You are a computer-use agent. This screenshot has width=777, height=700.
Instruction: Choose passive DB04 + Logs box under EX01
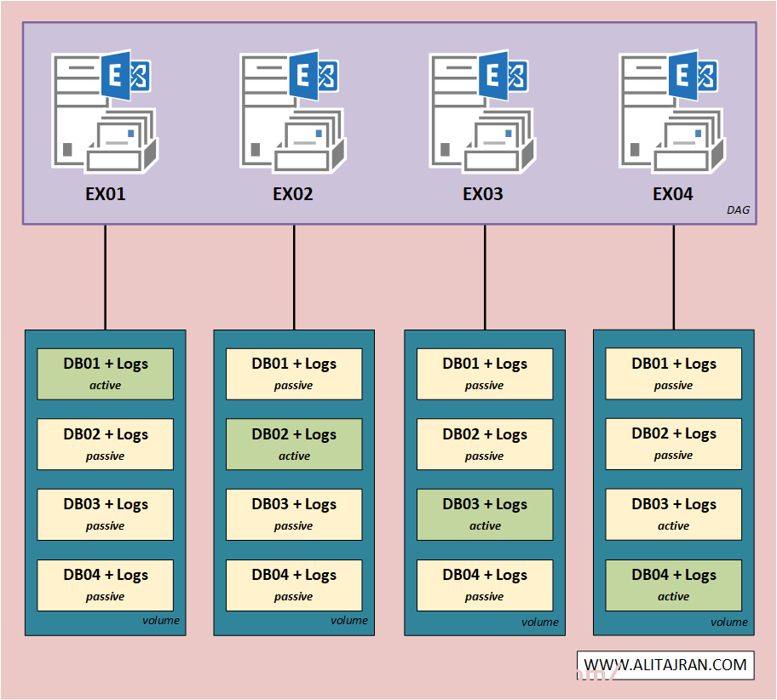pos(106,586)
